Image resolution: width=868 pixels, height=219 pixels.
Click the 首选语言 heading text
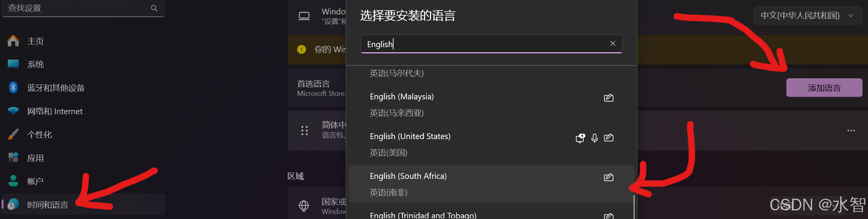tap(313, 83)
